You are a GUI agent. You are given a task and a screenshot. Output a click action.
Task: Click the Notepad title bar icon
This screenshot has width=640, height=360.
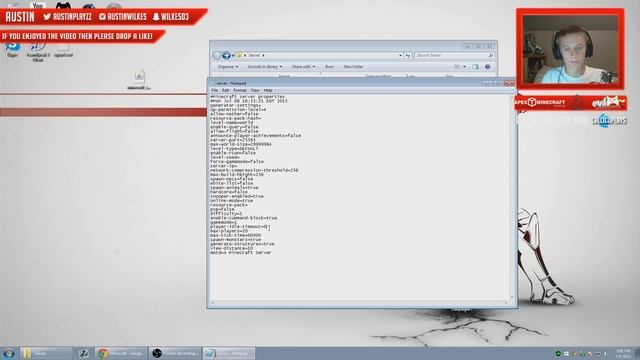(213, 83)
